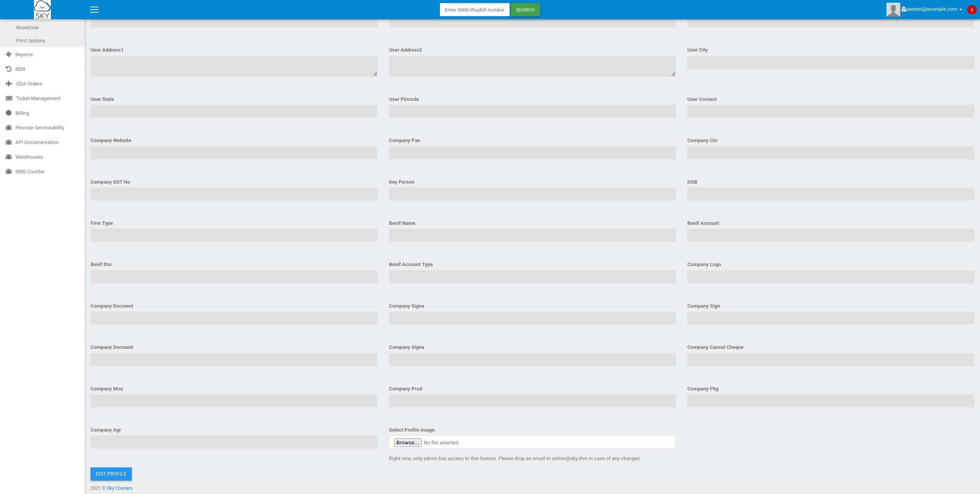Click the EDIT PROFILE button
Image resolution: width=980 pixels, height=494 pixels.
tap(111, 474)
